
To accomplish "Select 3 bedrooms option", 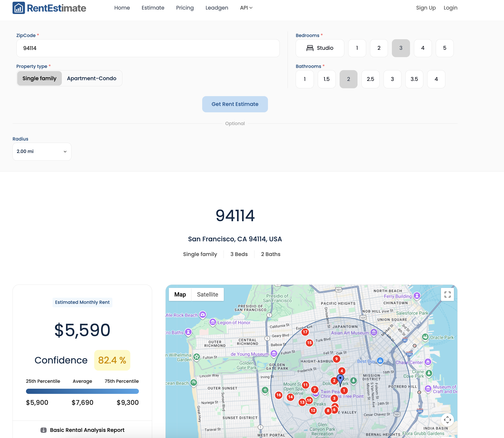I will click(401, 48).
